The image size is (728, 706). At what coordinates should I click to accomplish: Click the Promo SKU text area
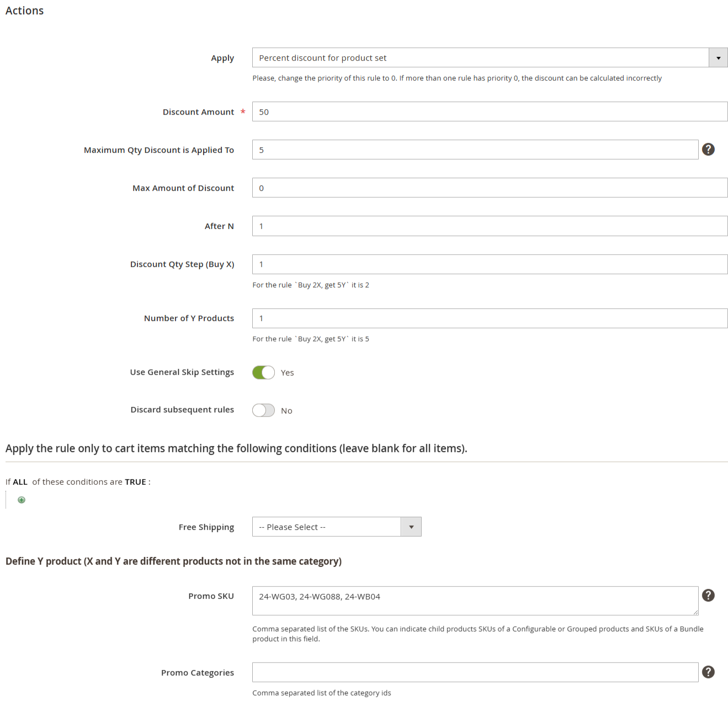click(475, 601)
